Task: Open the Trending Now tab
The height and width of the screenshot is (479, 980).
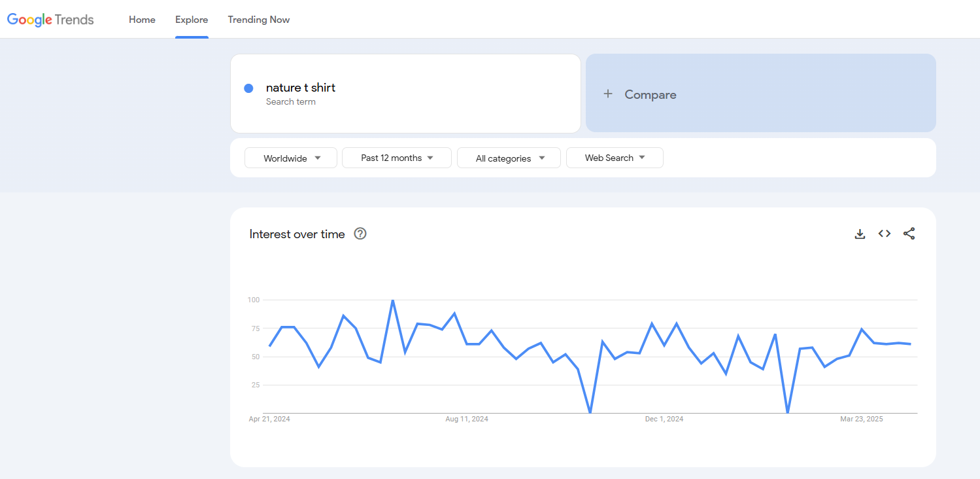Action: [x=259, y=20]
